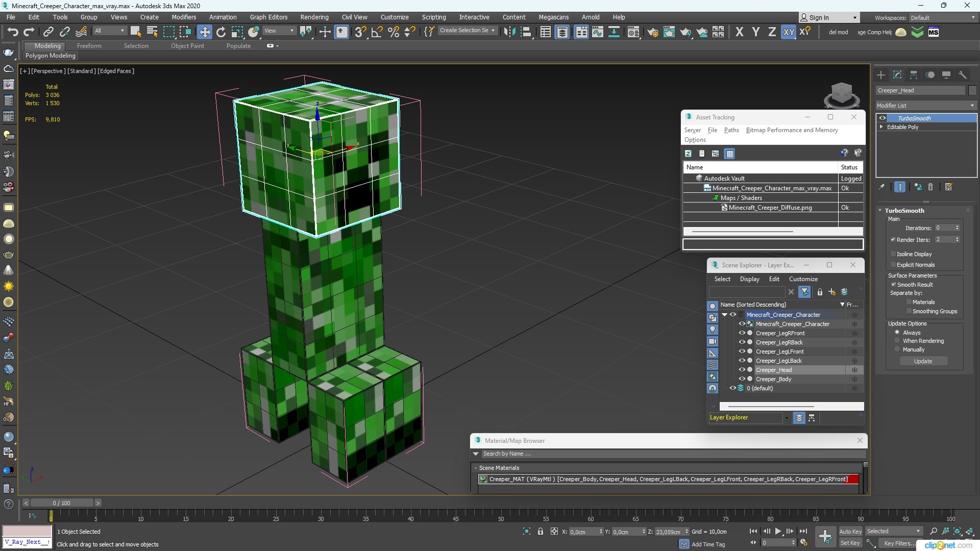Viewport: 980px width, 551px height.
Task: Click the Set Key button
Action: (850, 543)
